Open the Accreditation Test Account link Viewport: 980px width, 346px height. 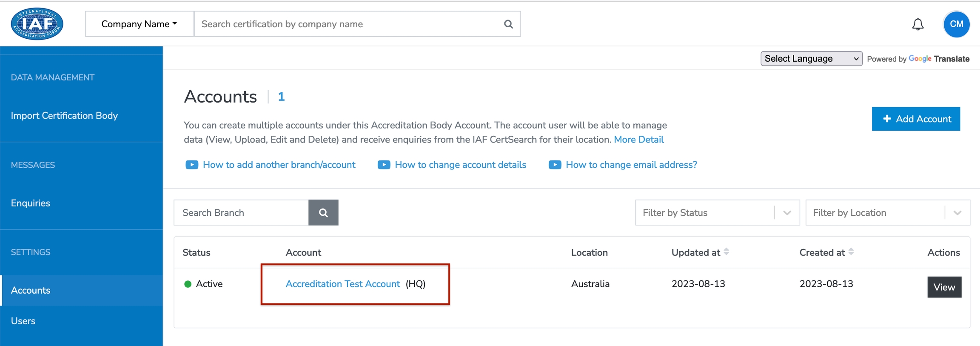click(342, 284)
